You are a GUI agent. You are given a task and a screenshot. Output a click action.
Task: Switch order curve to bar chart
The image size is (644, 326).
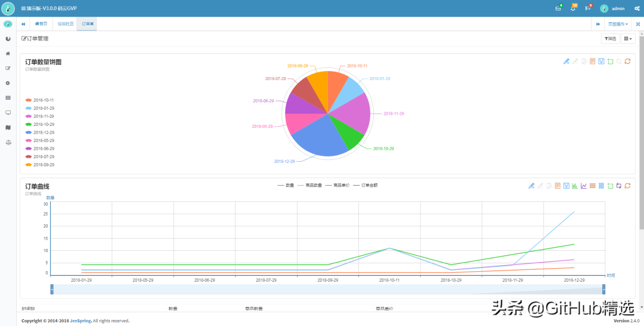[x=575, y=186]
